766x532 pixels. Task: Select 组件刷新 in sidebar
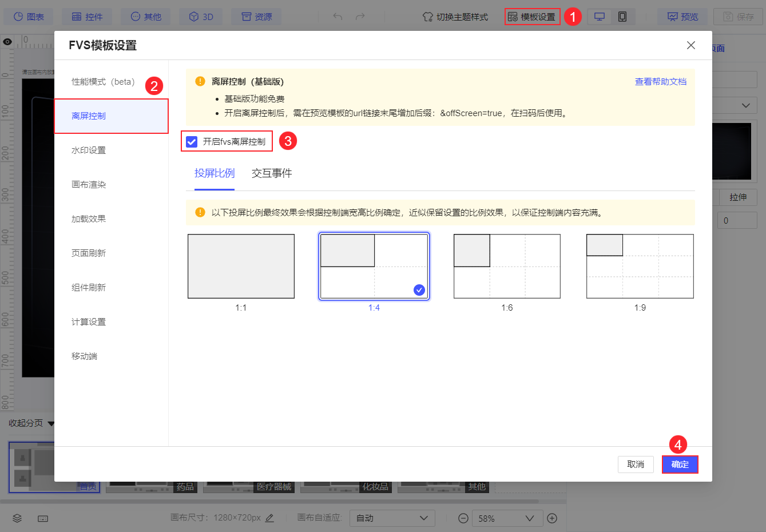(x=111, y=288)
